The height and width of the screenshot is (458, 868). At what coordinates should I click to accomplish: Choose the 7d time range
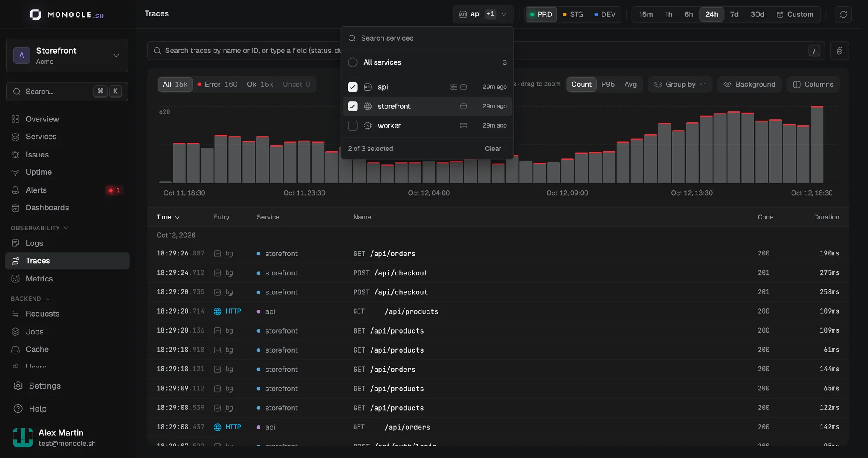[734, 14]
